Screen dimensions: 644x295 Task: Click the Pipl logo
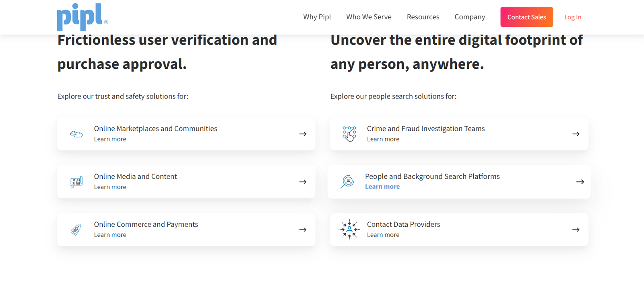click(83, 17)
